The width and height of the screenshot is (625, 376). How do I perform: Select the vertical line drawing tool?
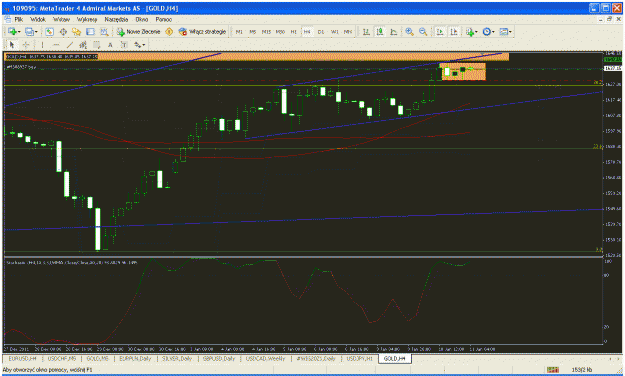point(42,45)
